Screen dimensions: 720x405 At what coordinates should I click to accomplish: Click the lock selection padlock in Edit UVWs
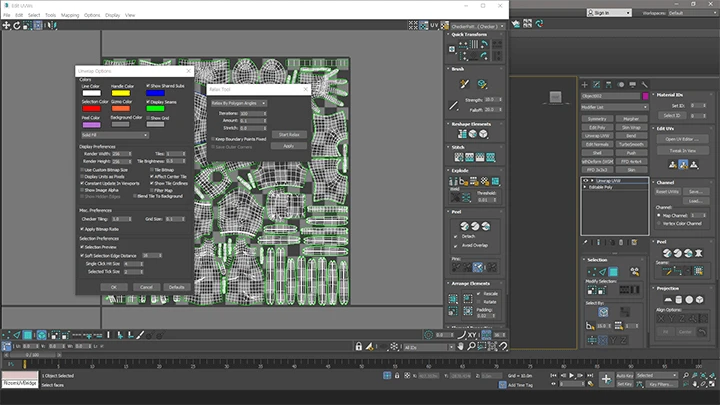point(359,346)
